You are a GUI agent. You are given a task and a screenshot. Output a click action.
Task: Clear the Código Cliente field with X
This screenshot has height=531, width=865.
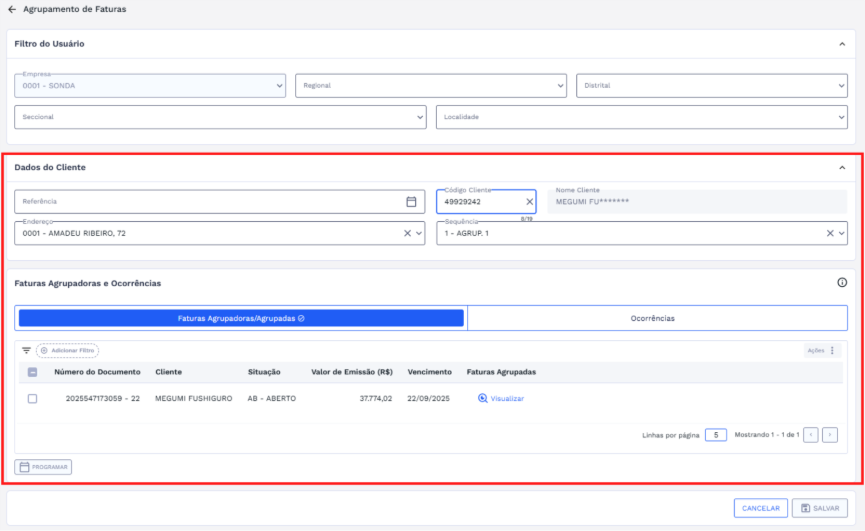pyautogui.click(x=529, y=201)
